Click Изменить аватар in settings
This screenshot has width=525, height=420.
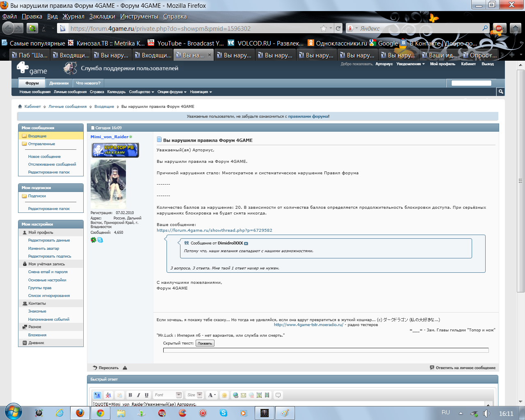point(43,249)
